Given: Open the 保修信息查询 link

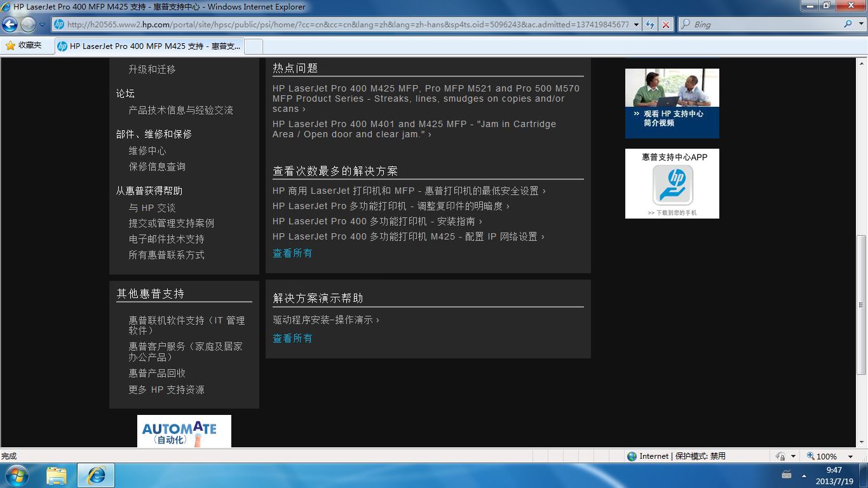Looking at the screenshot, I should pyautogui.click(x=157, y=166).
